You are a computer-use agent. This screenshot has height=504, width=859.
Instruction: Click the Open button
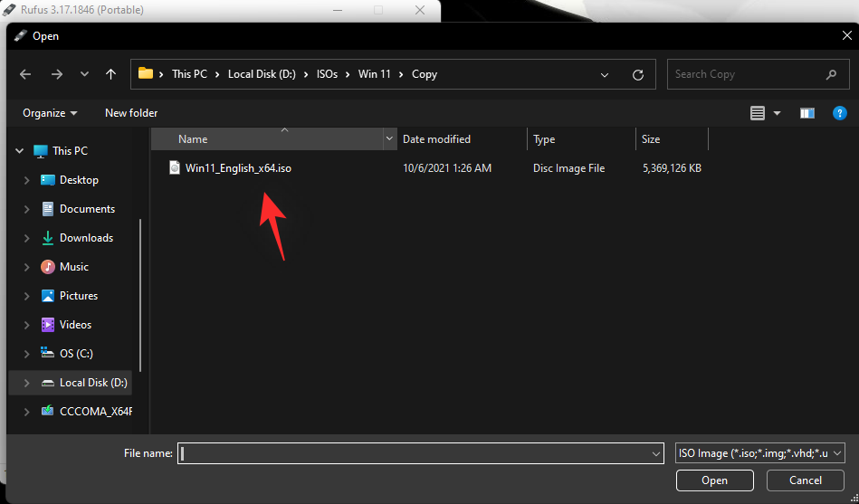tap(714, 480)
